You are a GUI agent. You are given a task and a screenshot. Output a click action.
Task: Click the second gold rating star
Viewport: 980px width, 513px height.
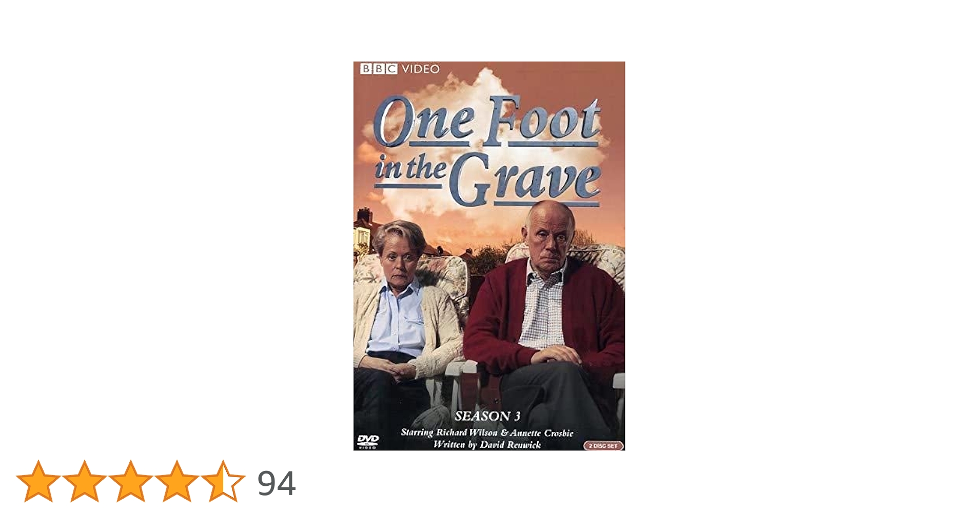84,481
